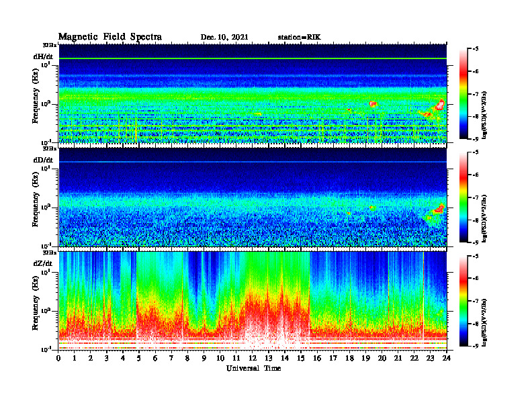Click hour tick label 0 on the time axis
Screen dimensions: 532x411
(x=58, y=359)
